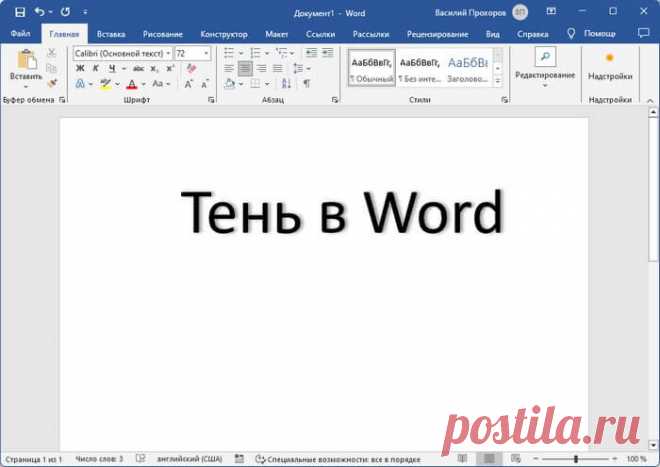Toggle superscript x² formatting
This screenshot has height=467, width=660.
coord(170,68)
